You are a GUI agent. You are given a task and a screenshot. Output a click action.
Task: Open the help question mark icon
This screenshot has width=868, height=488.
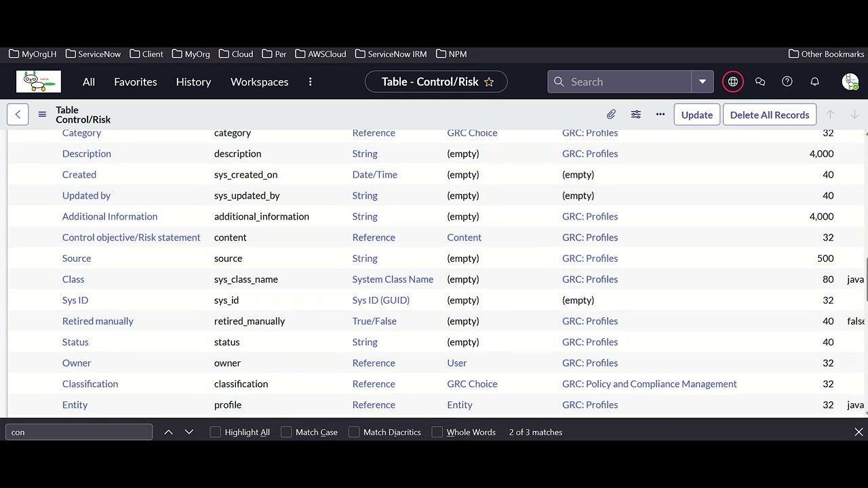pos(787,82)
